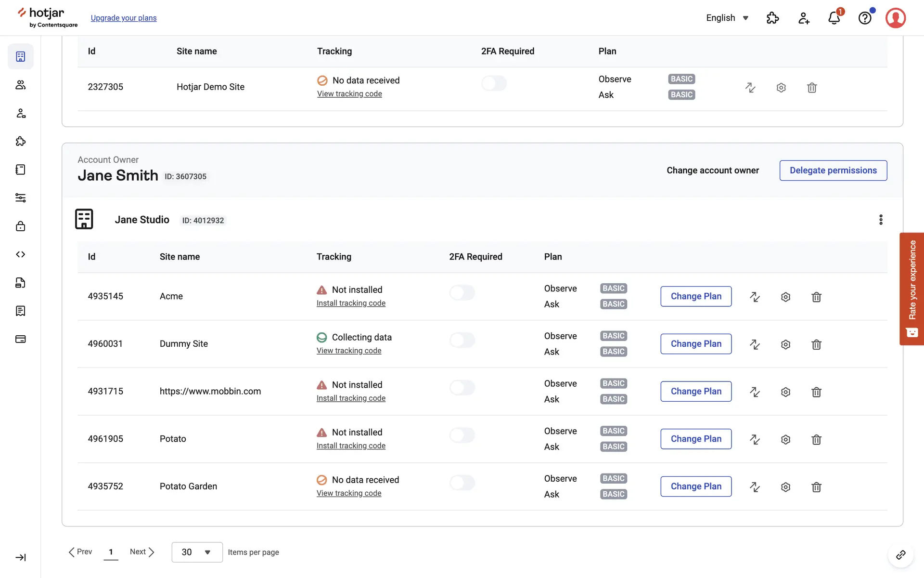Expand the sidebar with the arrow icon
The image size is (924, 578).
[x=21, y=557]
